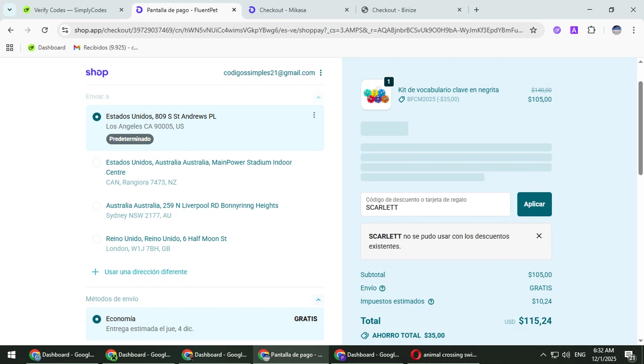Close the Pantalla de pago - FluentPet tab

tap(234, 10)
